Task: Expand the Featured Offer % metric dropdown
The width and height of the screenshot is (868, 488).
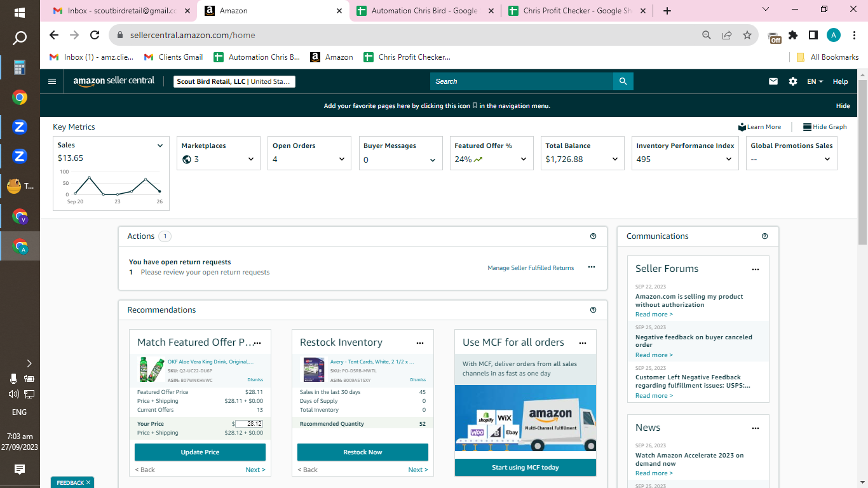Action: coord(524,159)
